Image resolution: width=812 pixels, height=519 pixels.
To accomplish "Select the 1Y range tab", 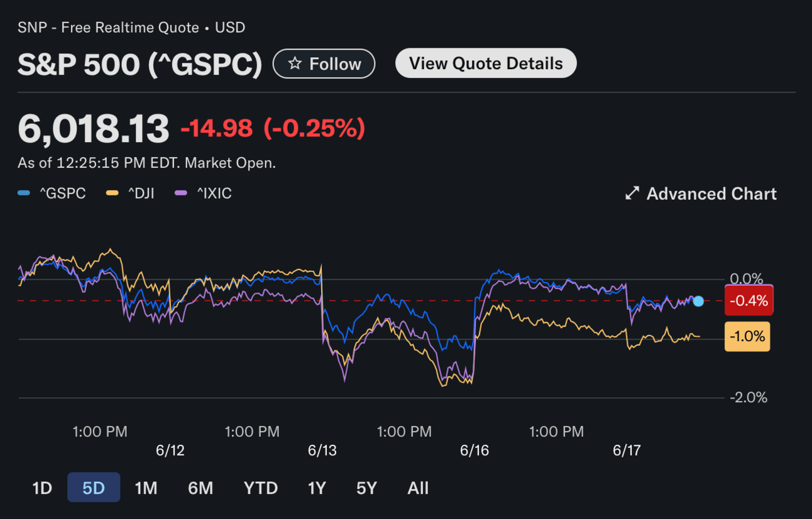I will point(317,488).
